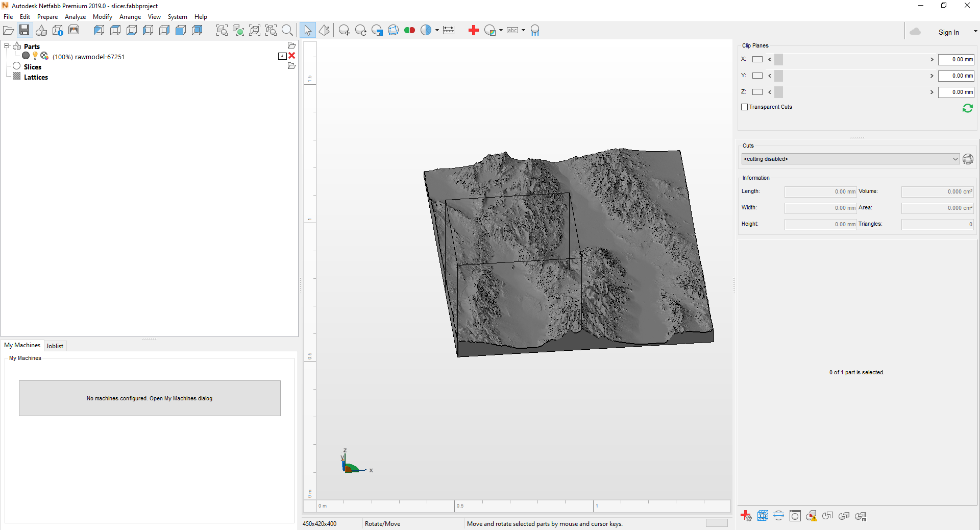Image resolution: width=980 pixels, height=530 pixels.
Task: Show part information via the box info icon
Action: point(58,31)
